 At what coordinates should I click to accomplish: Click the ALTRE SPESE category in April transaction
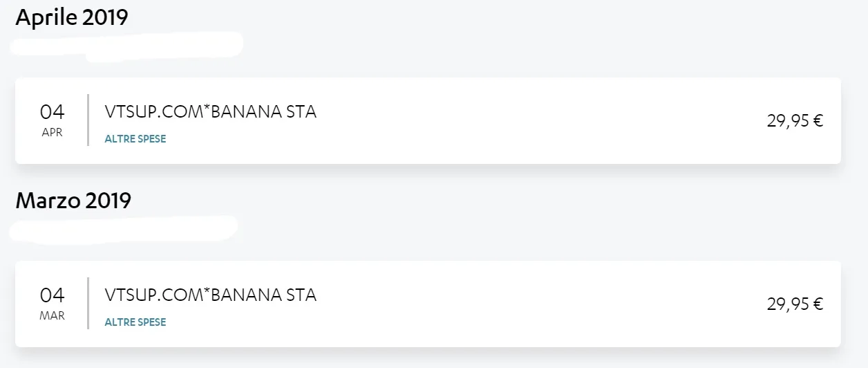pyautogui.click(x=135, y=139)
